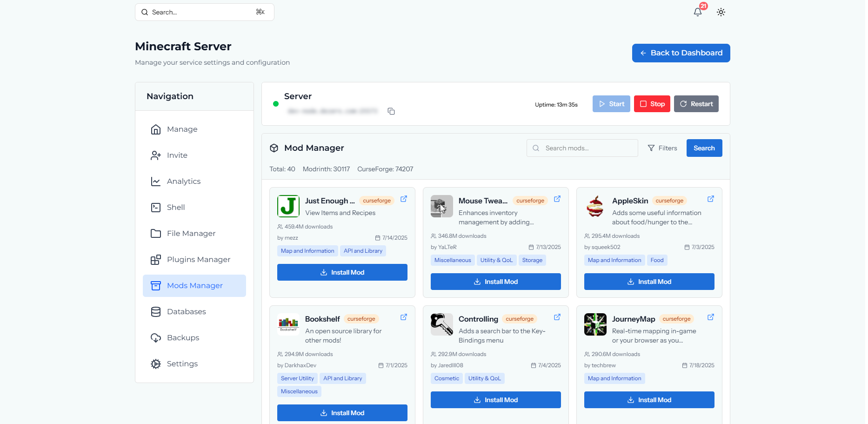Open JourneyMap external link icon

point(711,317)
